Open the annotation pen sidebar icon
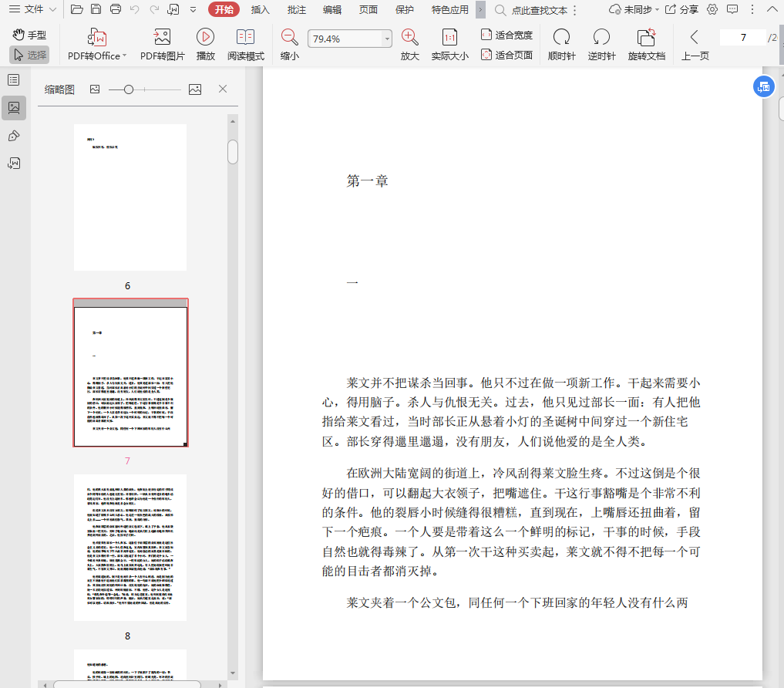This screenshot has height=688, width=784. point(14,136)
